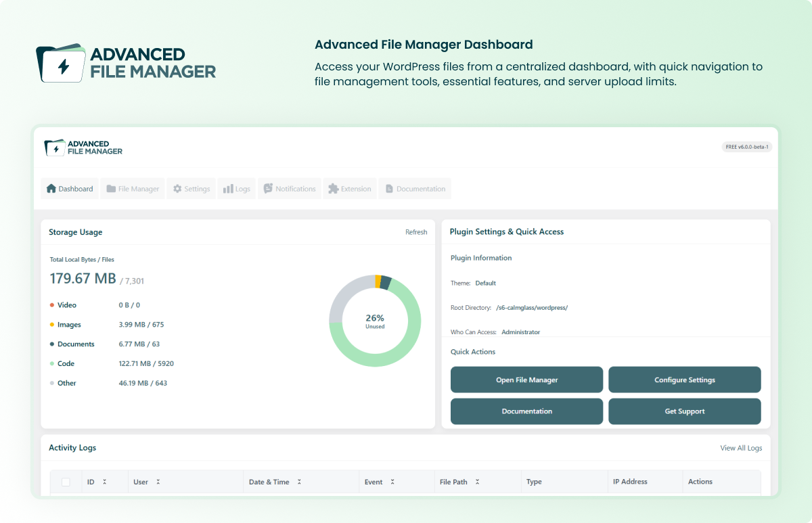Click the Theme value Default

tap(486, 283)
